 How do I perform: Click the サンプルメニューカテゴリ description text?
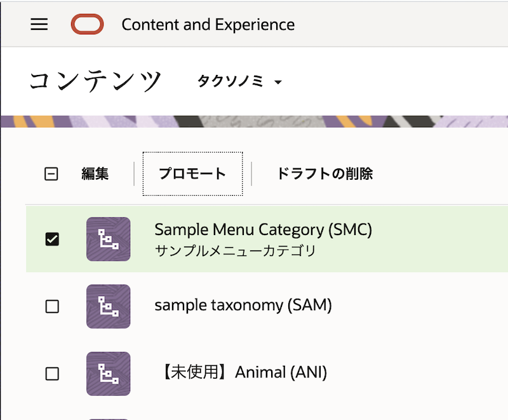235,250
